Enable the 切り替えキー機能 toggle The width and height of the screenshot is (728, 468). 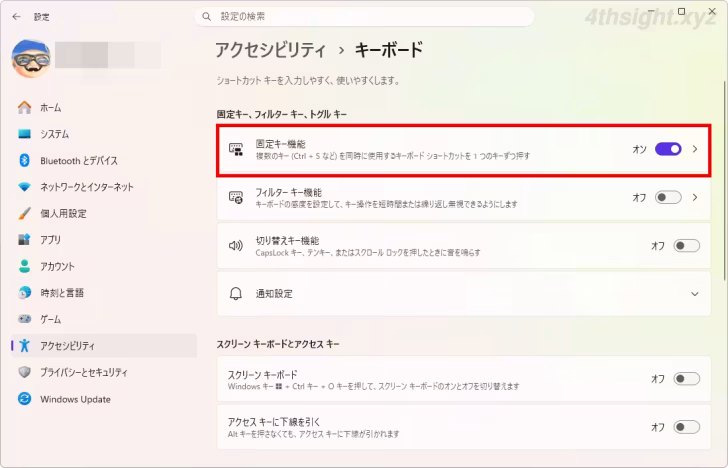click(x=687, y=246)
